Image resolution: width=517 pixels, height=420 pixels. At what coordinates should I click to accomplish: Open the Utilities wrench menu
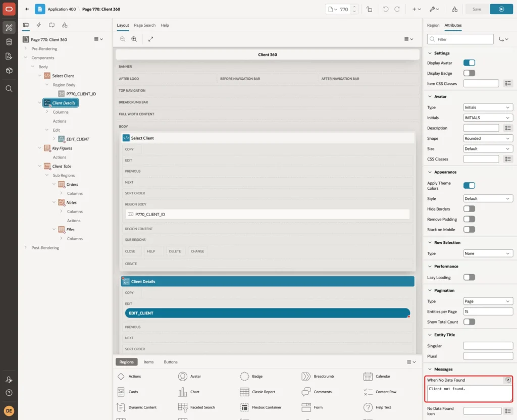click(x=434, y=9)
